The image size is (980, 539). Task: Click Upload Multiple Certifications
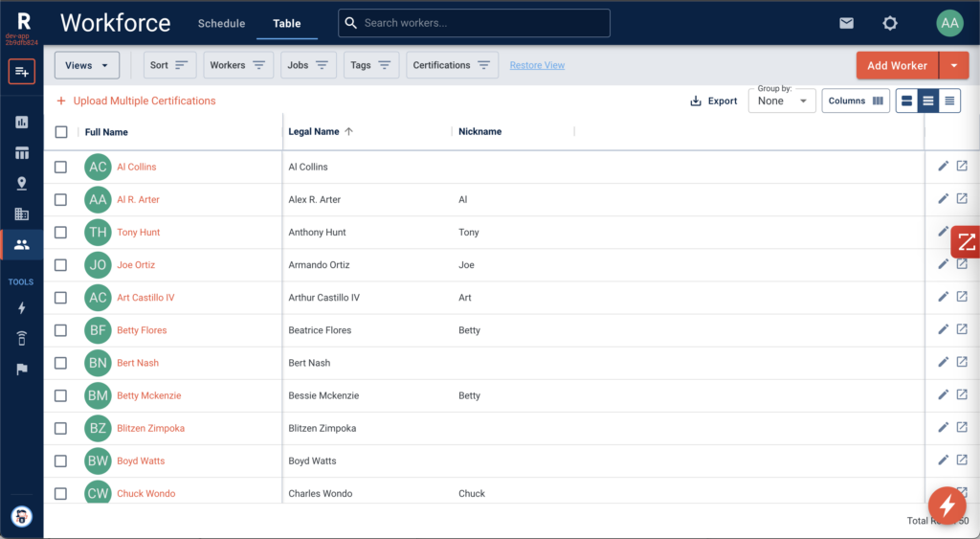pyautogui.click(x=136, y=101)
